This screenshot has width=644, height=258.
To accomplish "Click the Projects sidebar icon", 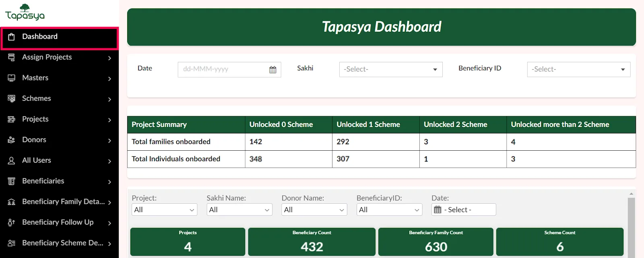I will point(12,119).
